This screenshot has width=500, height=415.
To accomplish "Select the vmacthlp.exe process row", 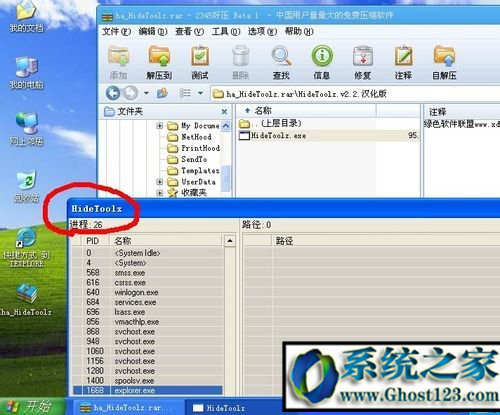I will 148,322.
